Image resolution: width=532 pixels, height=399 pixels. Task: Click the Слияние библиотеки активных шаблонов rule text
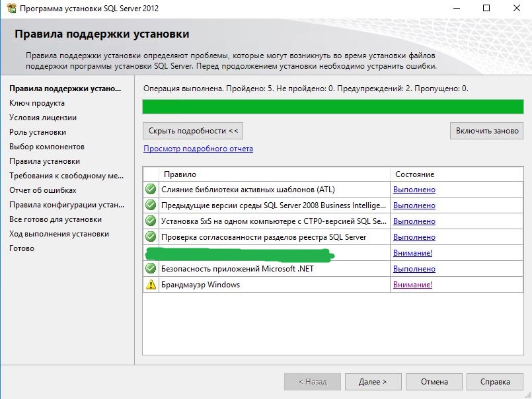tap(248, 190)
